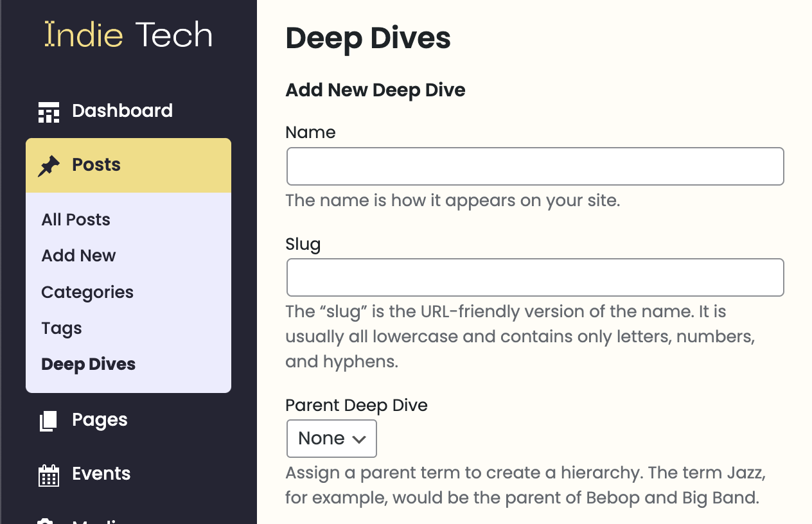Go to the Pages menu label
Viewport: 812px width, 524px height.
pyautogui.click(x=100, y=419)
